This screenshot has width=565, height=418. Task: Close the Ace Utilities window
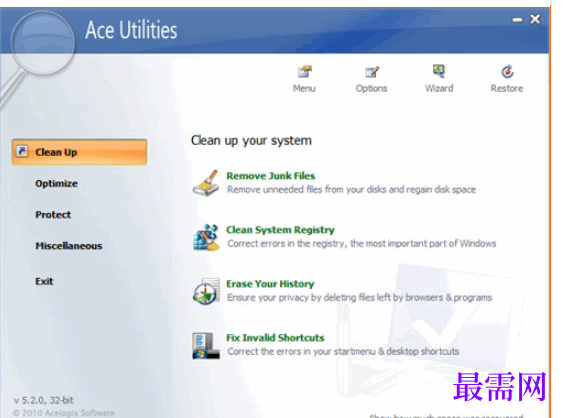[x=535, y=19]
